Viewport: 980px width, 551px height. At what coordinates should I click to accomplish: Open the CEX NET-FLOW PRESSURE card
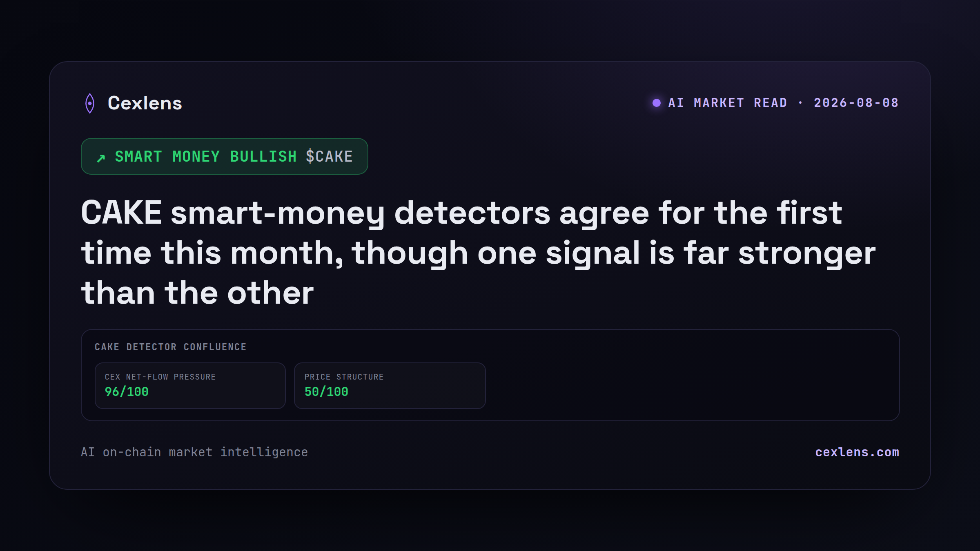pos(190,386)
